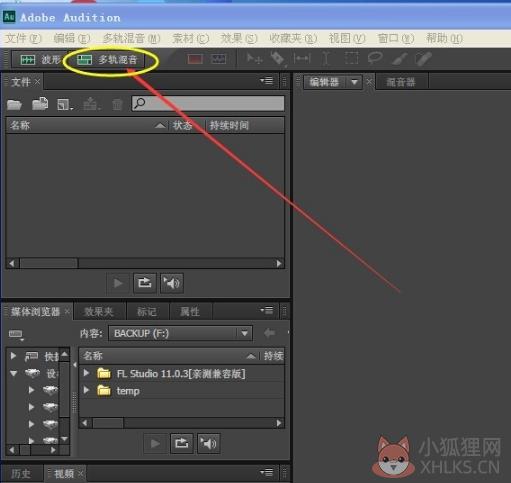The width and height of the screenshot is (511, 483).
Task: Click Open File folder icon in Files panel
Action: [x=14, y=104]
